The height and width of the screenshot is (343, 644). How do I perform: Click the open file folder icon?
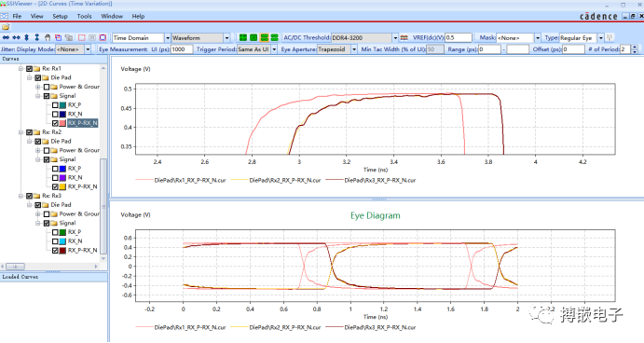(6, 27)
